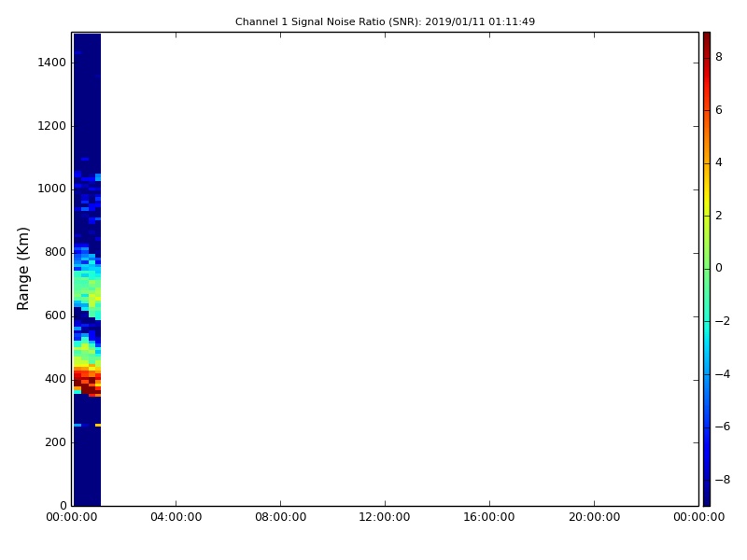The image size is (747, 560).
Task: Click the 1200 range tick label
Action: pyautogui.click(x=52, y=126)
